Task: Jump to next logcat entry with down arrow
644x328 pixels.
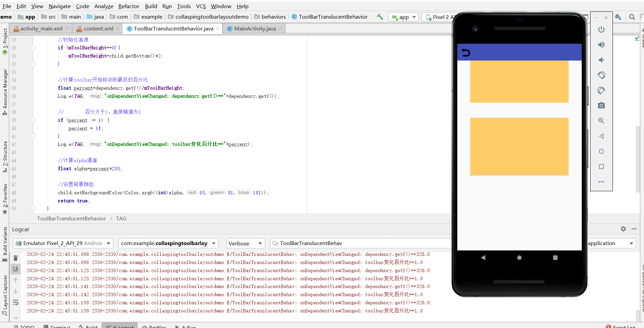Action: pos(16,291)
